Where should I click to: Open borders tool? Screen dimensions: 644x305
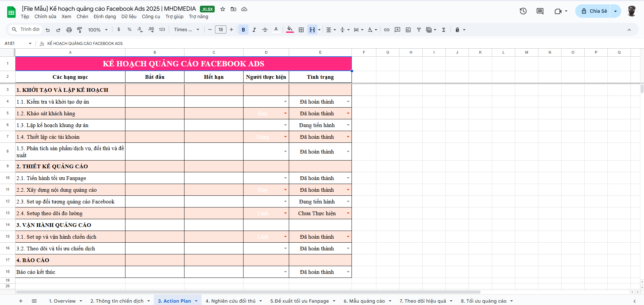click(301, 30)
